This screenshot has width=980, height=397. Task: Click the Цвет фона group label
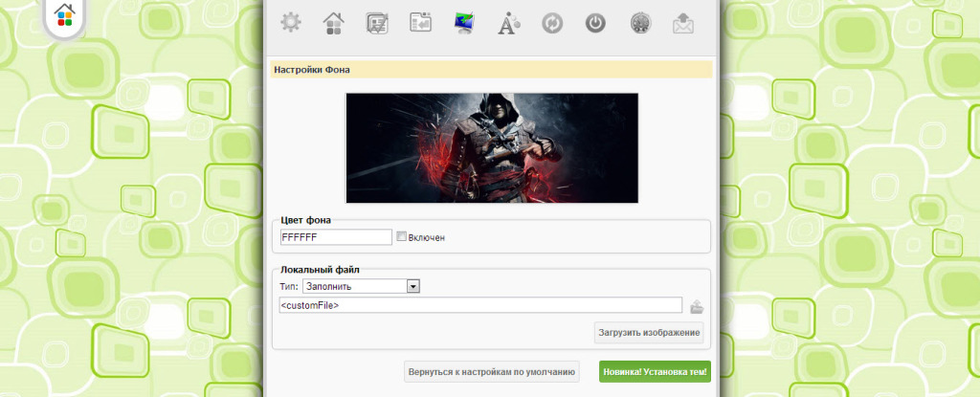tap(305, 219)
